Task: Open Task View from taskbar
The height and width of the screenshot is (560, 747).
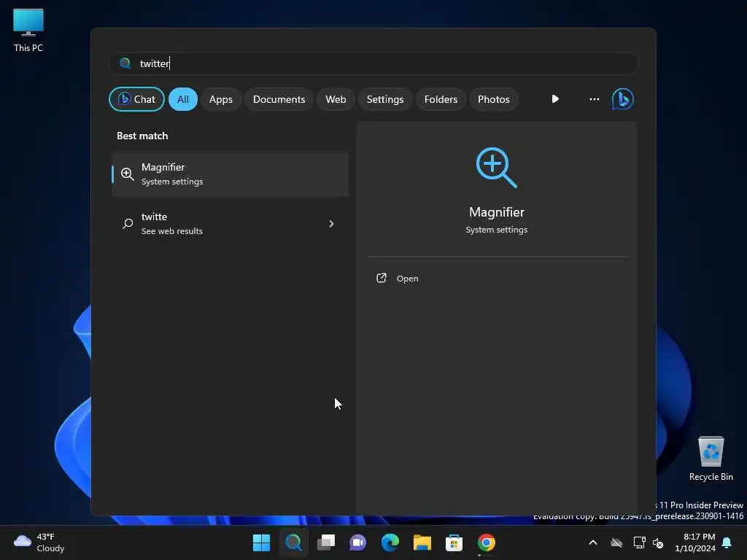Action: (326, 542)
